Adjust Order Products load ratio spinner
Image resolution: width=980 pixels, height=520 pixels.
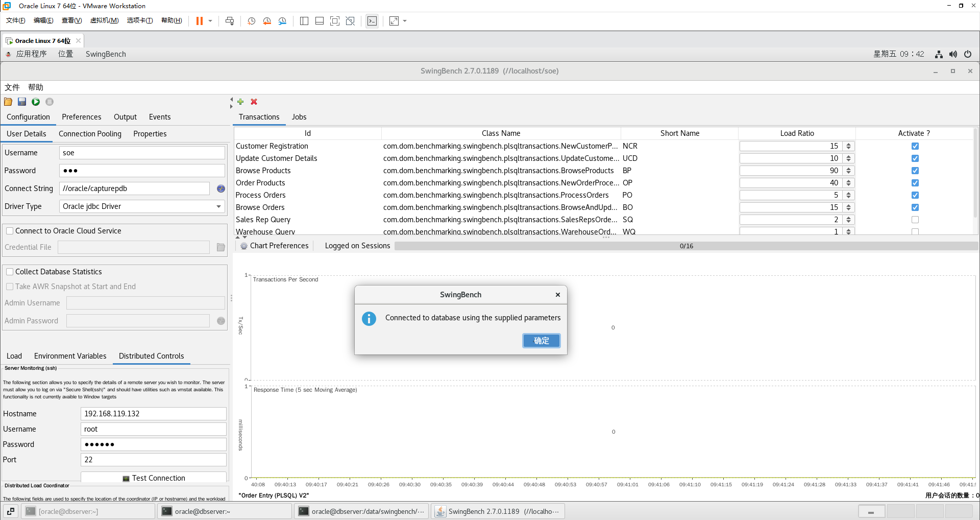coord(849,183)
